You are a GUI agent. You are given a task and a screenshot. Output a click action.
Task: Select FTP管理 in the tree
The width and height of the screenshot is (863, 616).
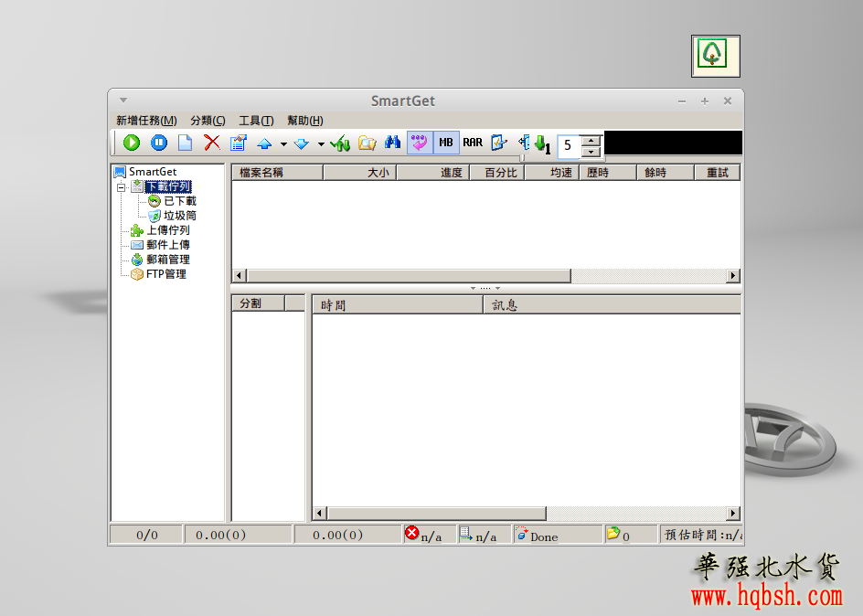point(165,274)
